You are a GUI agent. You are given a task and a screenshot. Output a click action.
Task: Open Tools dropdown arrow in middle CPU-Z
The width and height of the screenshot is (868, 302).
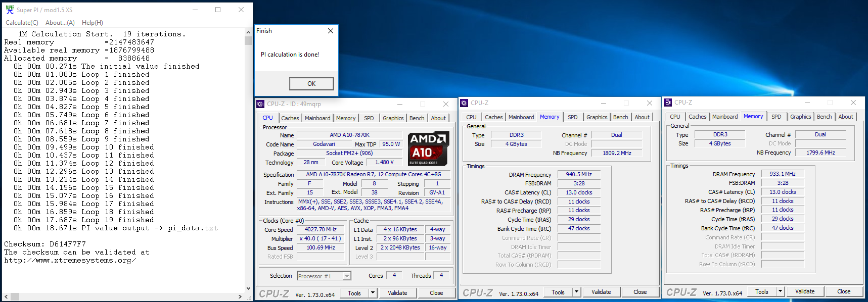[576, 292]
